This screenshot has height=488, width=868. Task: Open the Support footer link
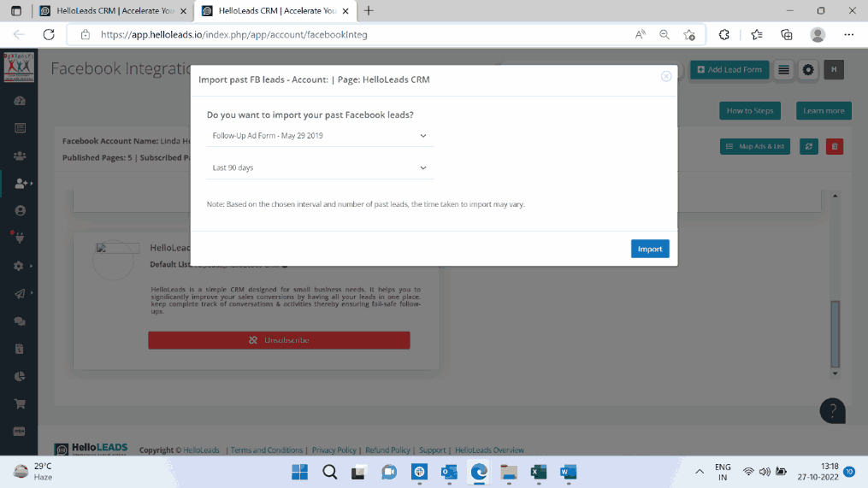point(433,450)
